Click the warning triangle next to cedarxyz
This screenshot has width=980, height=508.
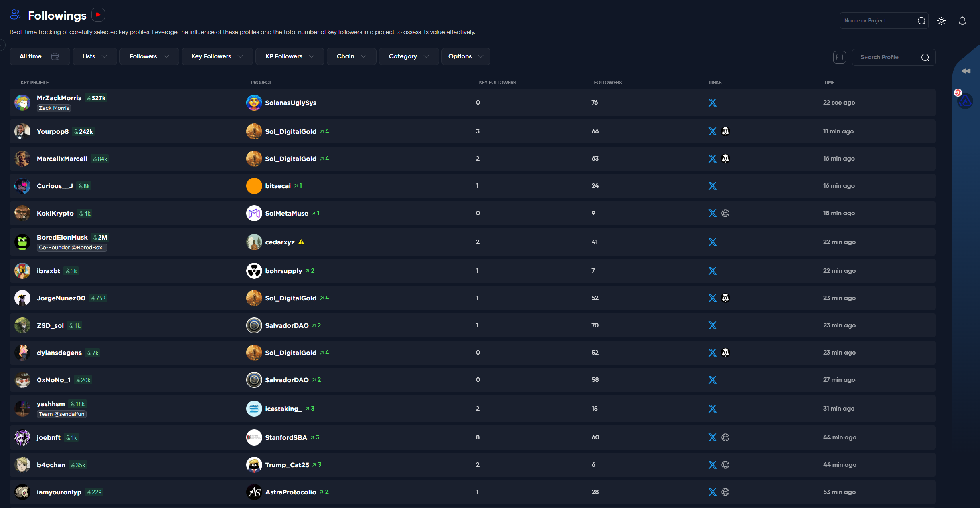(301, 242)
